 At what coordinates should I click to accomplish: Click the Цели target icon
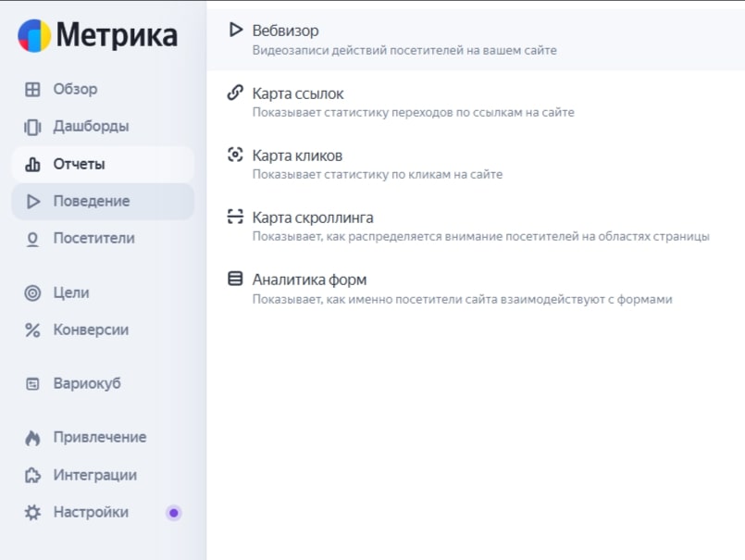(x=32, y=292)
